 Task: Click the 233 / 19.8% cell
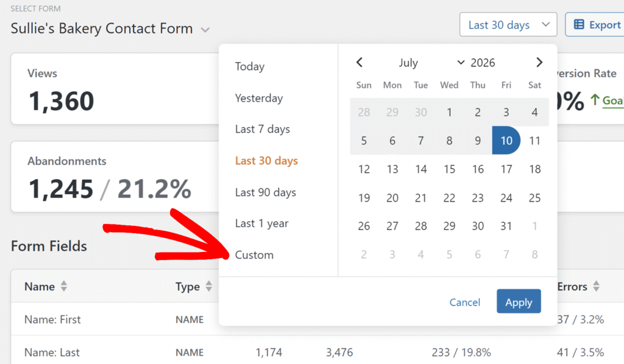[461, 352]
